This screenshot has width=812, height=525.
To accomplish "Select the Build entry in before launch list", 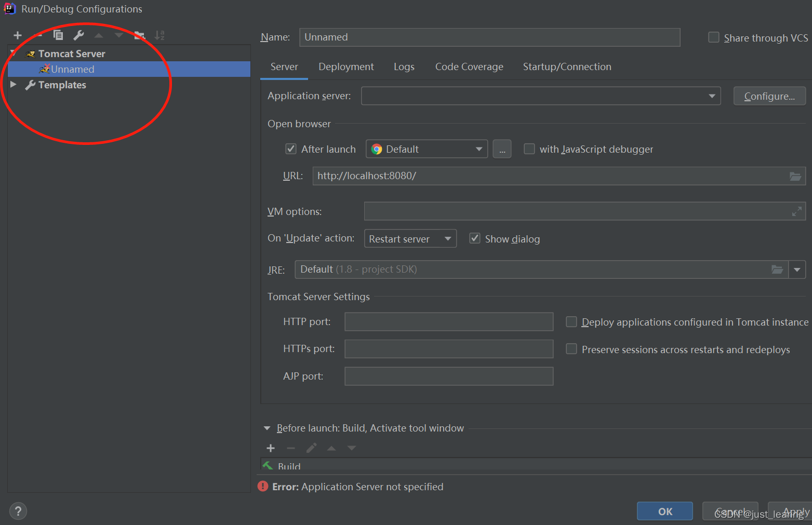I will pyautogui.click(x=536, y=465).
